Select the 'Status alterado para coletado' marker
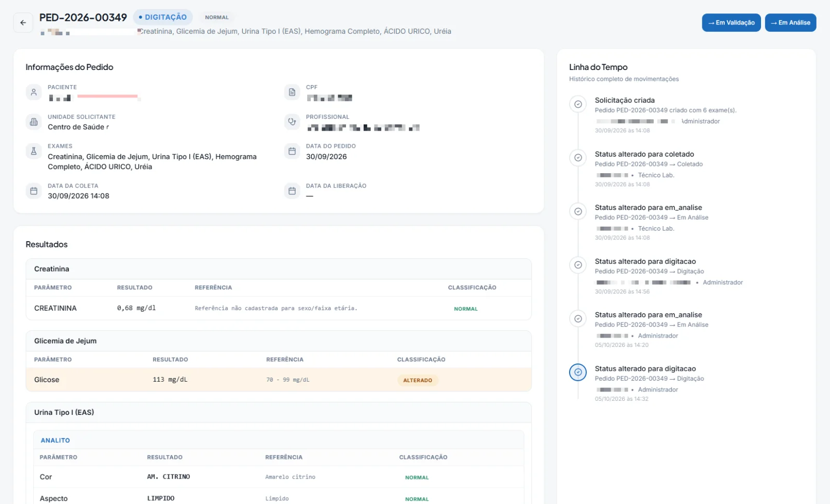 (578, 158)
